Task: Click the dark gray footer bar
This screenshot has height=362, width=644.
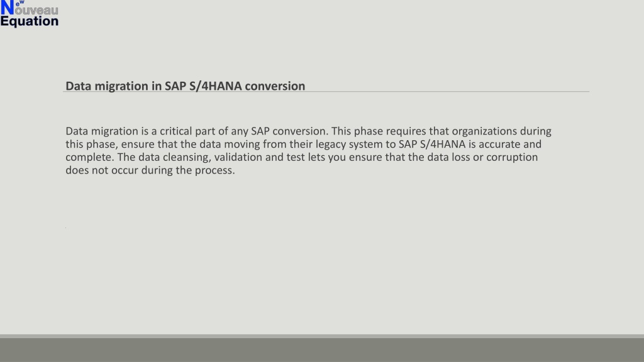Action: (322, 350)
